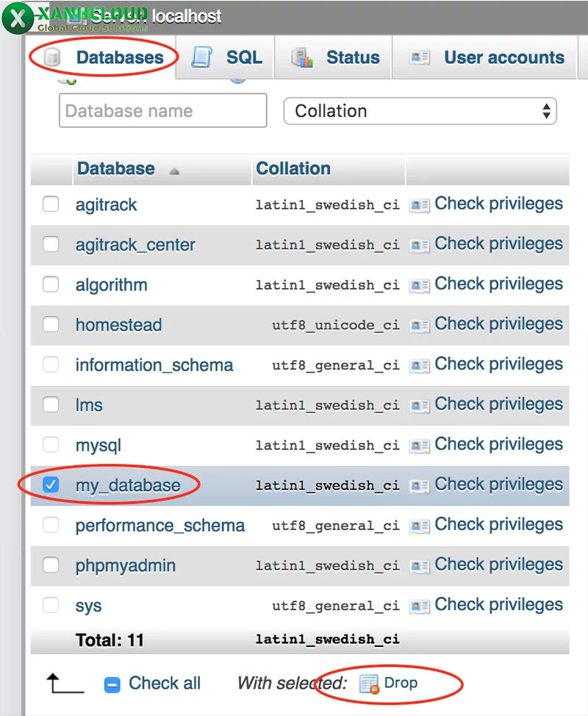Check the lms database checkbox
588x716 pixels.
tap(50, 405)
